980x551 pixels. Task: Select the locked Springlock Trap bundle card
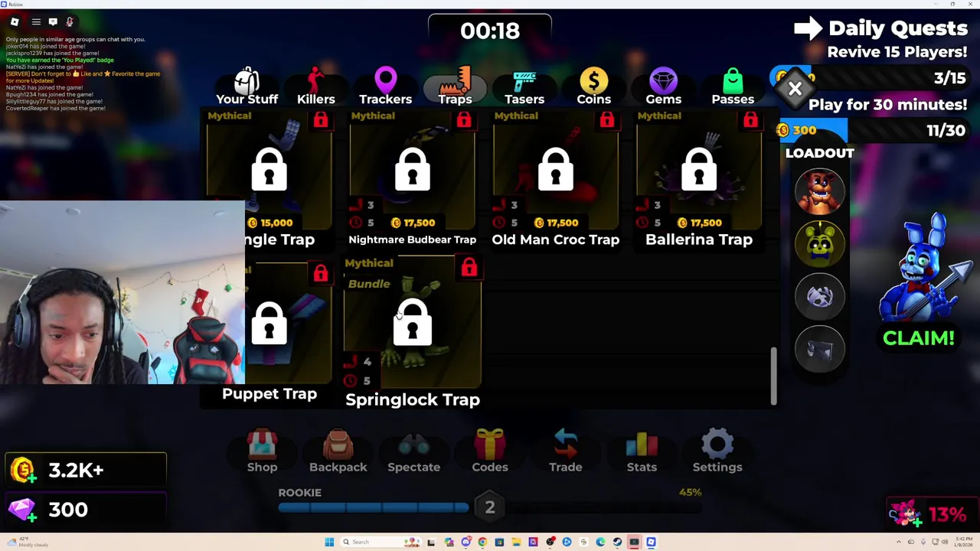click(x=413, y=333)
